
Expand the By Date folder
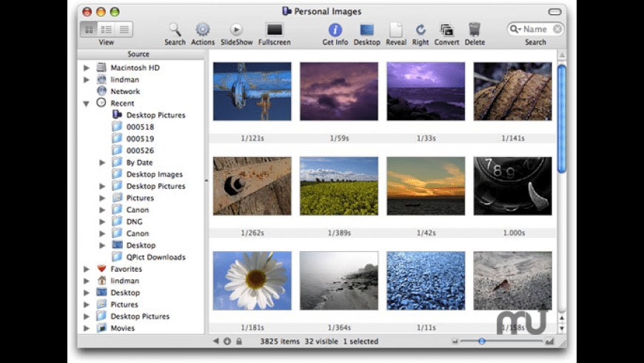[x=102, y=163]
